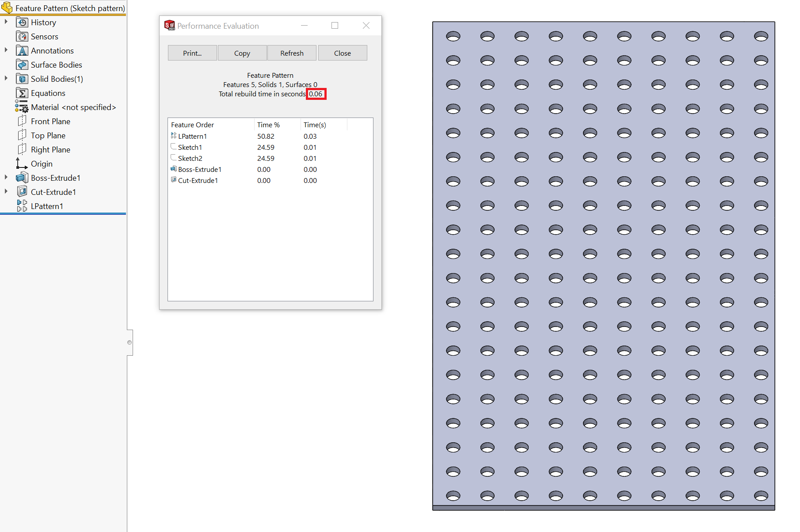The width and height of the screenshot is (800, 532).
Task: Select the Origin icon in tree
Action: [22, 164]
